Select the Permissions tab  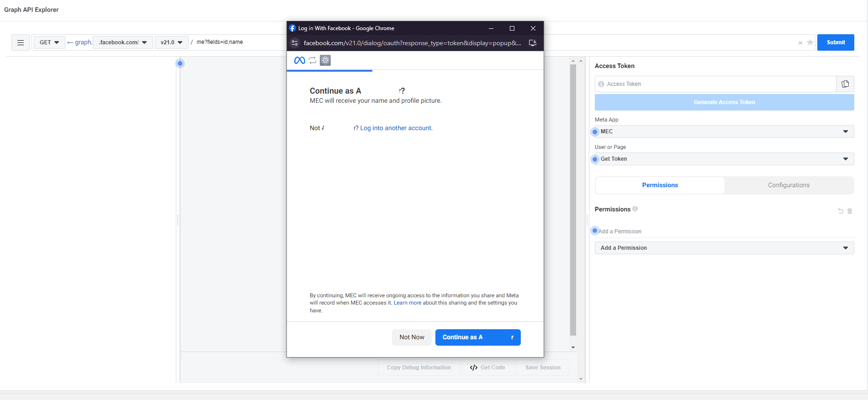point(660,185)
